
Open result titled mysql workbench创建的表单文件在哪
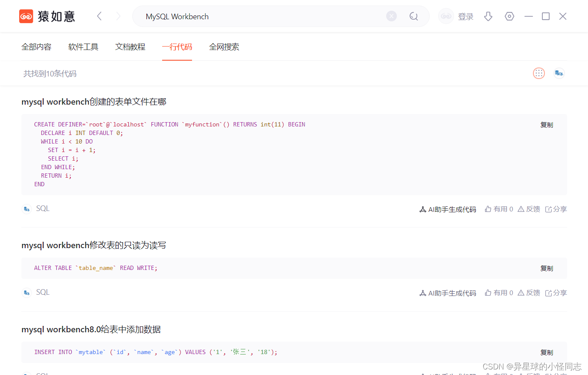[x=94, y=102]
